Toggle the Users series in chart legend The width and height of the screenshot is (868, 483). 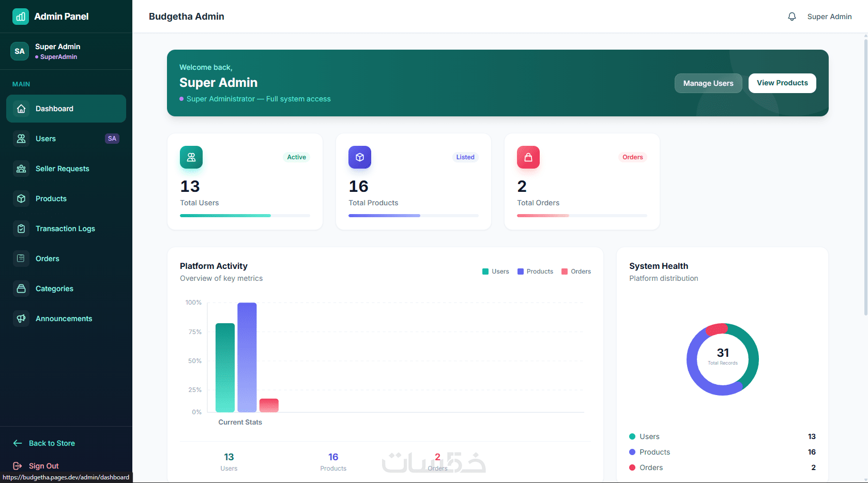[495, 271]
